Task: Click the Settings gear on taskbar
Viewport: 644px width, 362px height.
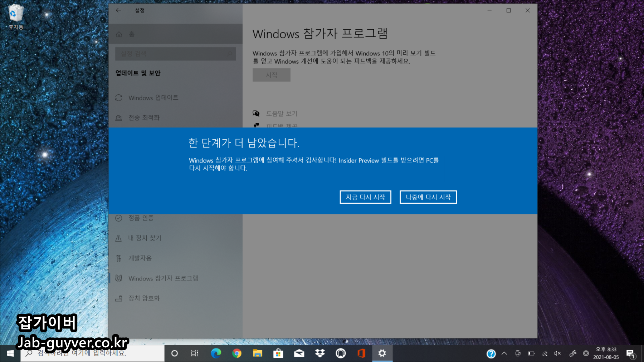Action: click(x=382, y=353)
